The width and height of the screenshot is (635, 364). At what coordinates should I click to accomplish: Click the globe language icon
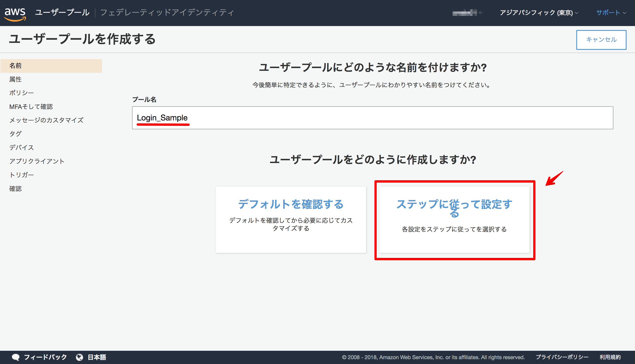point(79,357)
